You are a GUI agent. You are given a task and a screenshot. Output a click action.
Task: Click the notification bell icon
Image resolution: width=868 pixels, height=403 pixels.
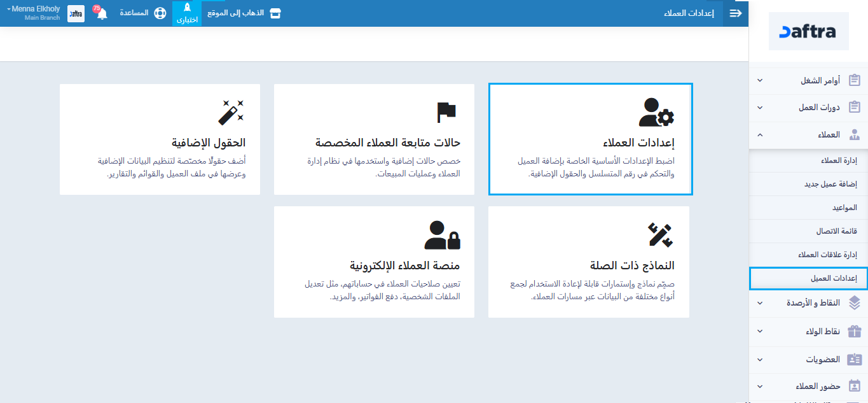[102, 14]
